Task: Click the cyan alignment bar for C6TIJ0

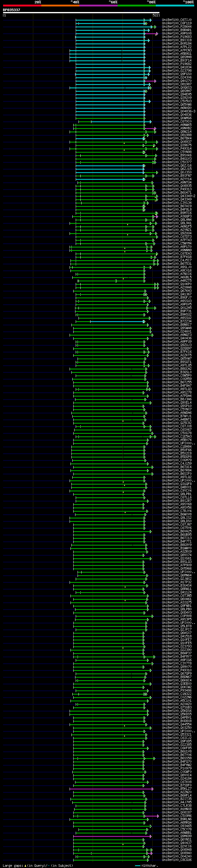Action: tap(114, 20)
